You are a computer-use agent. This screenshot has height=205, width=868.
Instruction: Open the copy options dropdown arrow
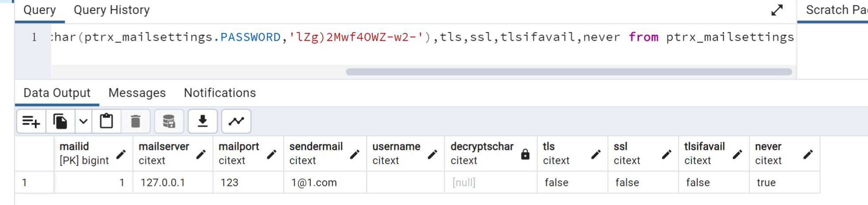[x=83, y=121]
